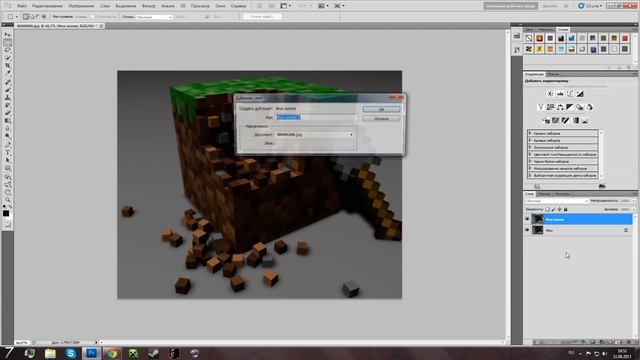640x360 pixels.
Task: Add a Selective Color adjustment
Action: tap(585, 120)
